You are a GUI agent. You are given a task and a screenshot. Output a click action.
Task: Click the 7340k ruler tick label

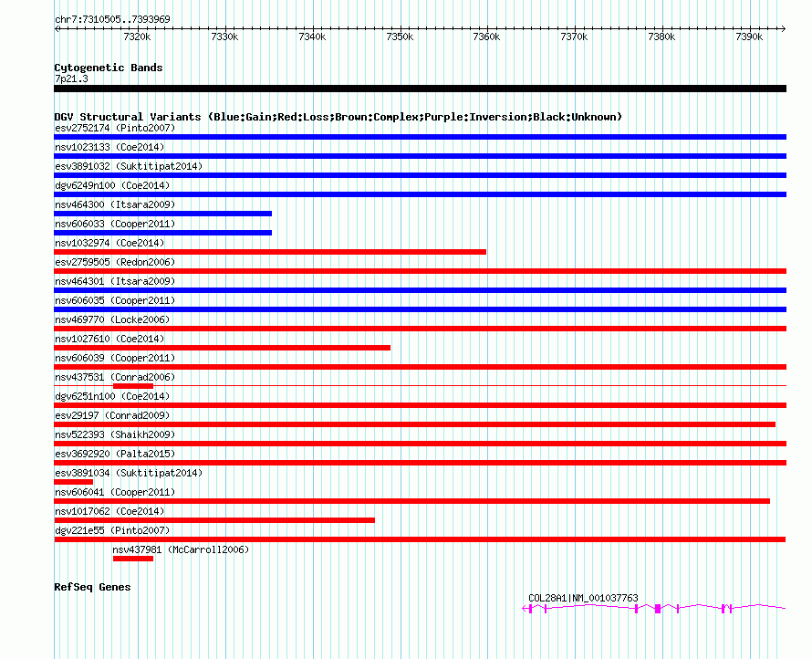(x=312, y=37)
